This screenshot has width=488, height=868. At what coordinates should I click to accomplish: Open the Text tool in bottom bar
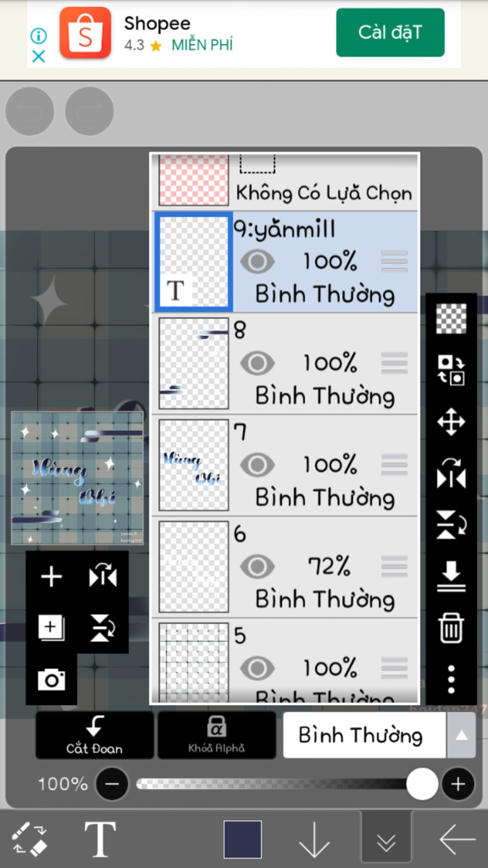[100, 839]
